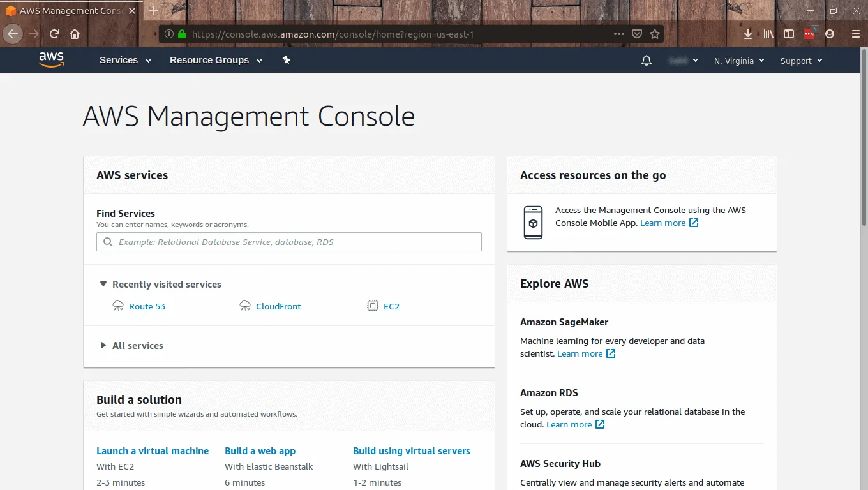Toggle the browser sidebar icon

click(789, 34)
